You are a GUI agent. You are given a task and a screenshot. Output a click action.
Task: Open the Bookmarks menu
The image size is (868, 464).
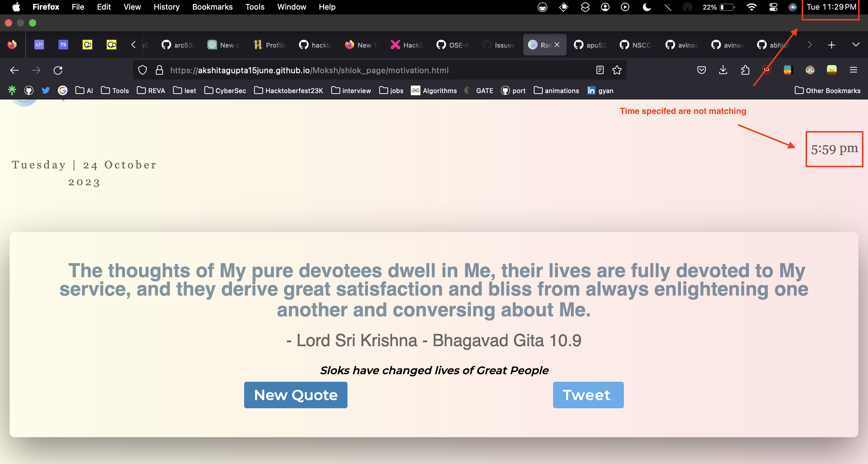(x=212, y=7)
